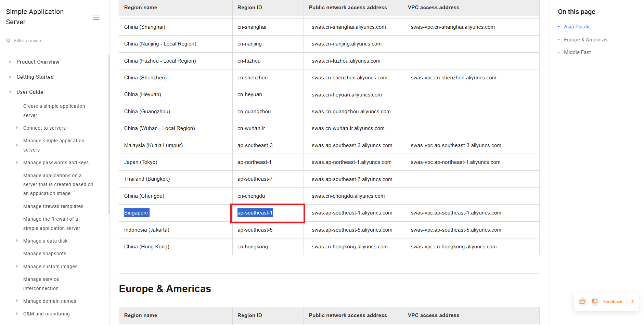Expand the feedback panel arrow
The height and width of the screenshot is (325, 644).
pos(632,301)
